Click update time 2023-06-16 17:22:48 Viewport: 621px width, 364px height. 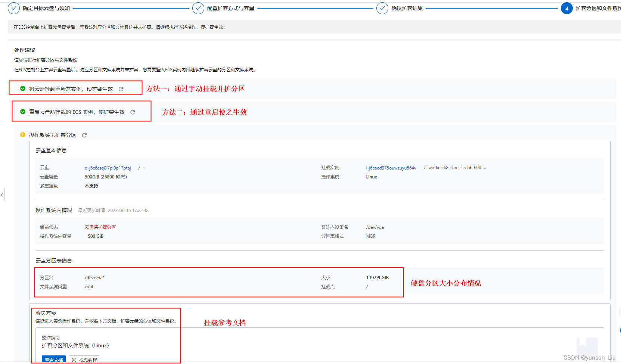(128, 211)
